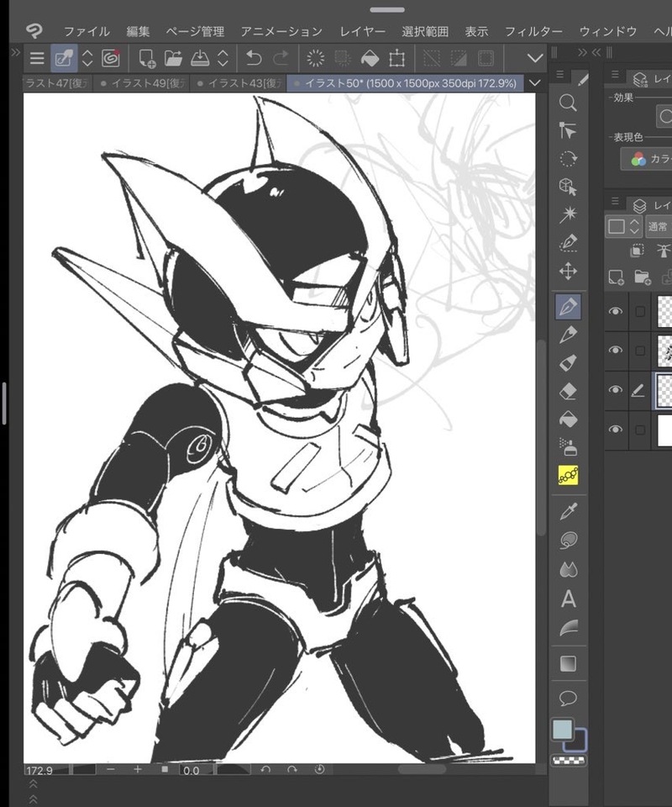This screenshot has height=807, width=672.
Task: Select the Text tool
Action: click(x=568, y=599)
